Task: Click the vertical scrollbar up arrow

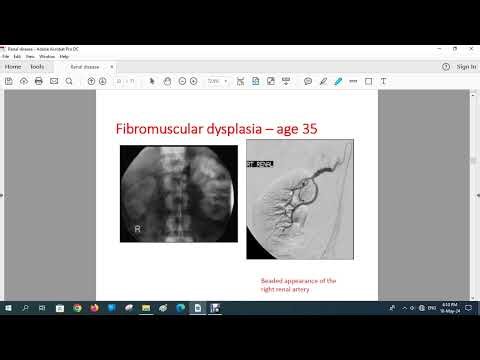Action: (473, 95)
